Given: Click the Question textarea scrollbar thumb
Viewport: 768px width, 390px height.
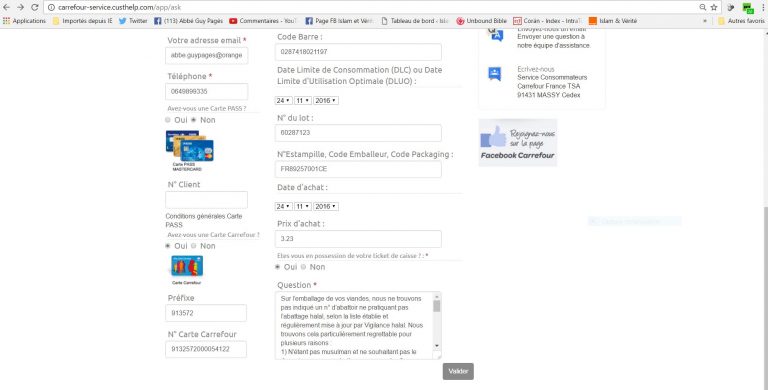Looking at the screenshot, I should [x=436, y=306].
